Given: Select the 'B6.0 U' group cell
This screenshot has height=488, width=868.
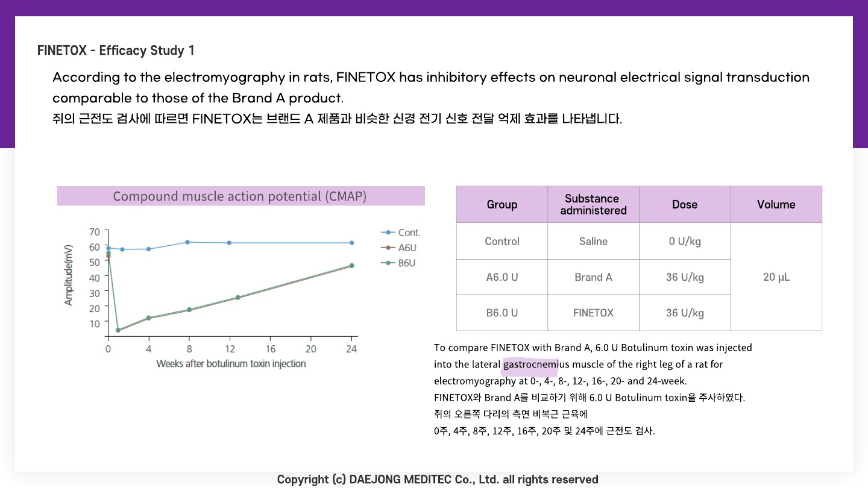Looking at the screenshot, I should [x=502, y=313].
